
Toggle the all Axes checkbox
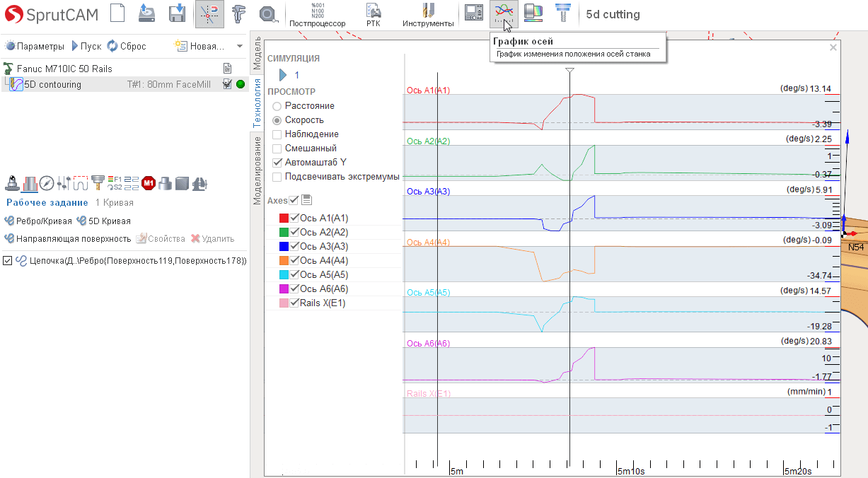tap(294, 200)
